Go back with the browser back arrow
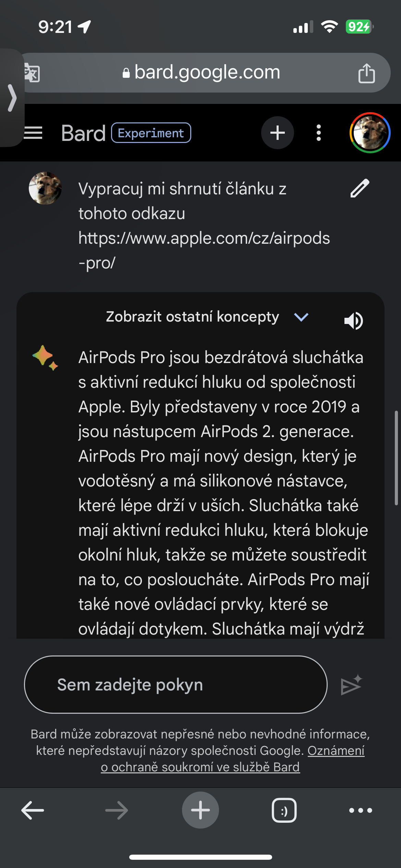 [33, 810]
